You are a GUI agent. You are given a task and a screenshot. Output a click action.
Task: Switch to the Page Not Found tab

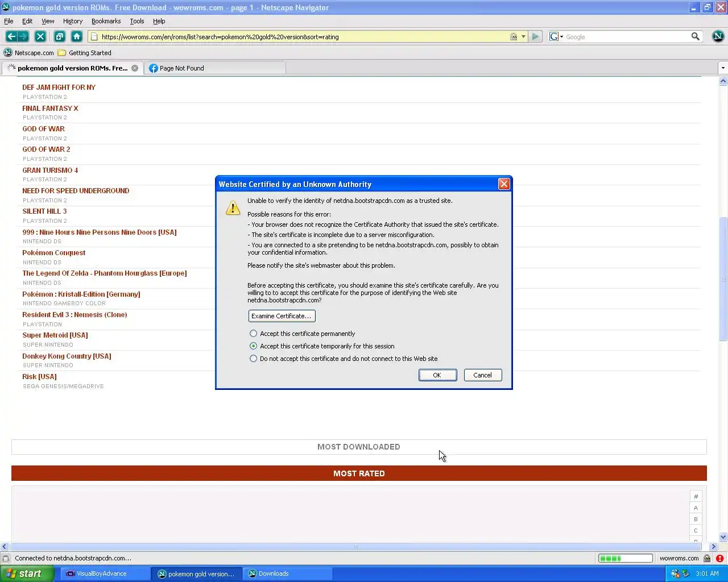tap(214, 68)
